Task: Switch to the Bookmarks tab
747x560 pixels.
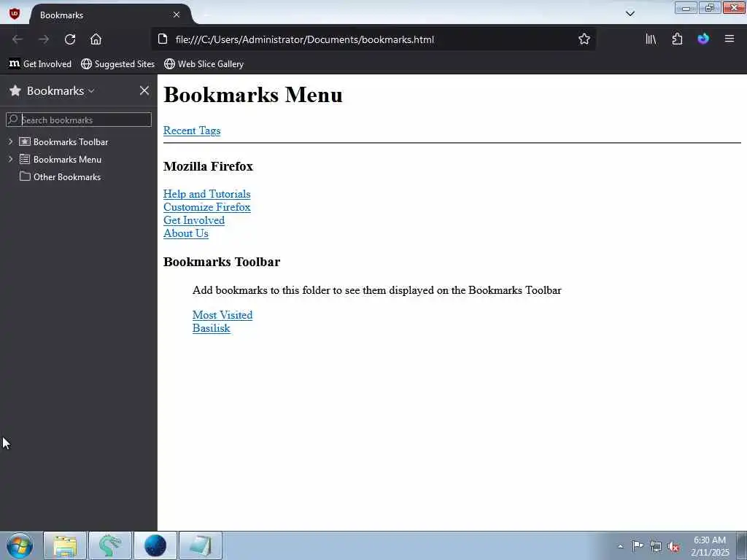Action: (x=110, y=15)
